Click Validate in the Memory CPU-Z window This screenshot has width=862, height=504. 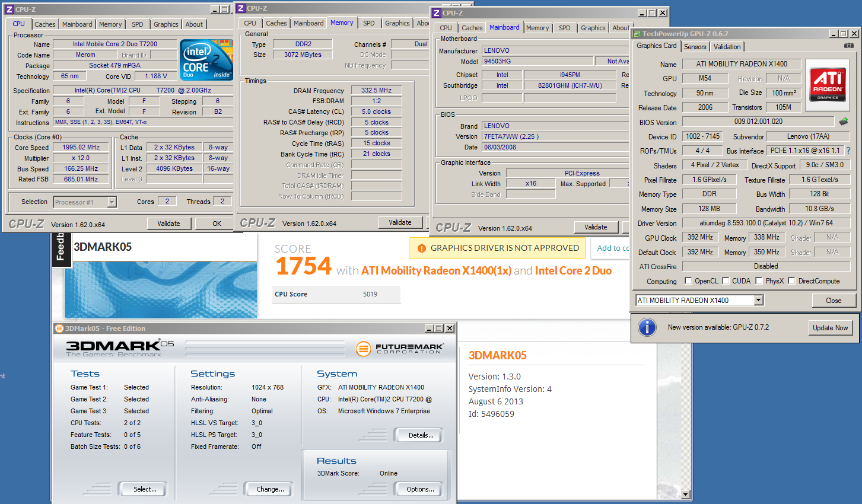(400, 222)
